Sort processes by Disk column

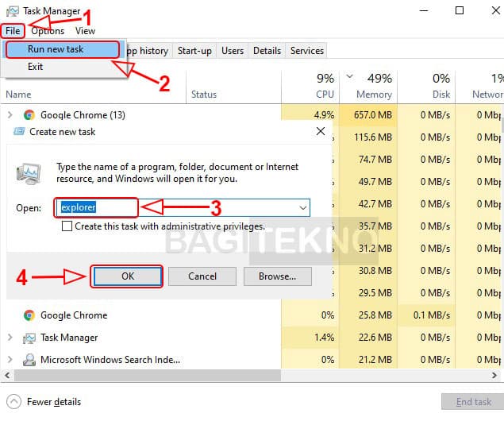tap(426, 87)
